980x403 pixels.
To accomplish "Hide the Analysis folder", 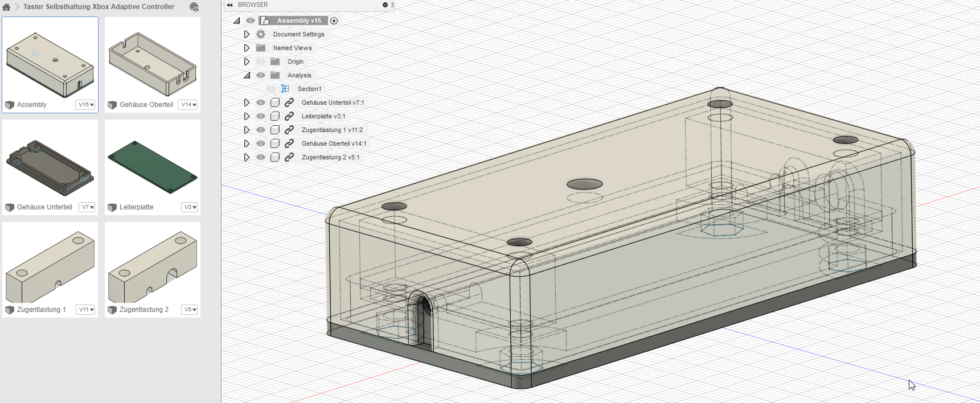I will [x=261, y=75].
